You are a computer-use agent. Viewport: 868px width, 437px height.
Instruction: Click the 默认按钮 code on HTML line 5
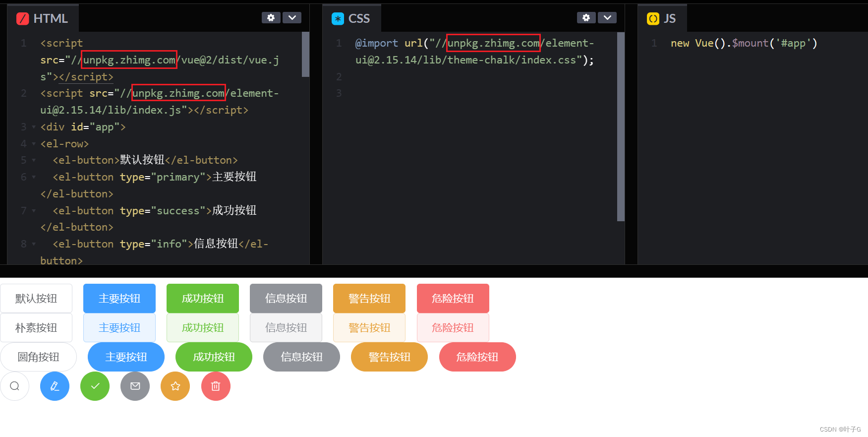[142, 160]
